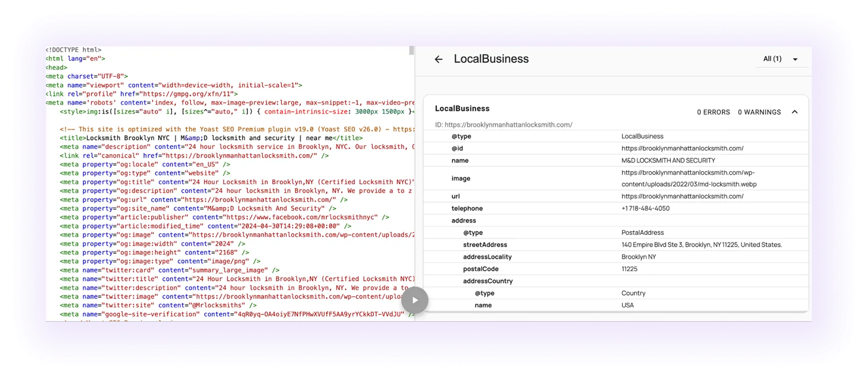Screen dimensions: 868x378
Task: Run the test with the round play button
Action: click(415, 300)
